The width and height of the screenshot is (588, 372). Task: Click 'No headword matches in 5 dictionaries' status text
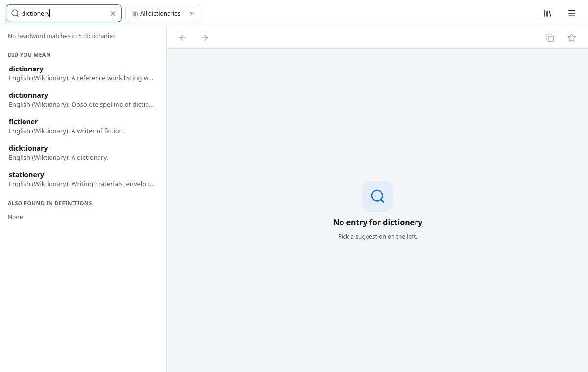tap(62, 36)
